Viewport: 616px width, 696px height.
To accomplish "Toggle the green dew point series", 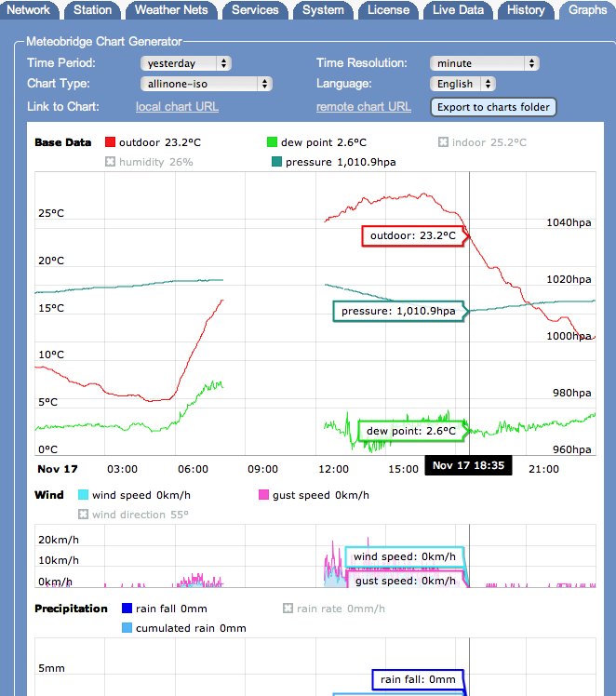I will [x=272, y=142].
